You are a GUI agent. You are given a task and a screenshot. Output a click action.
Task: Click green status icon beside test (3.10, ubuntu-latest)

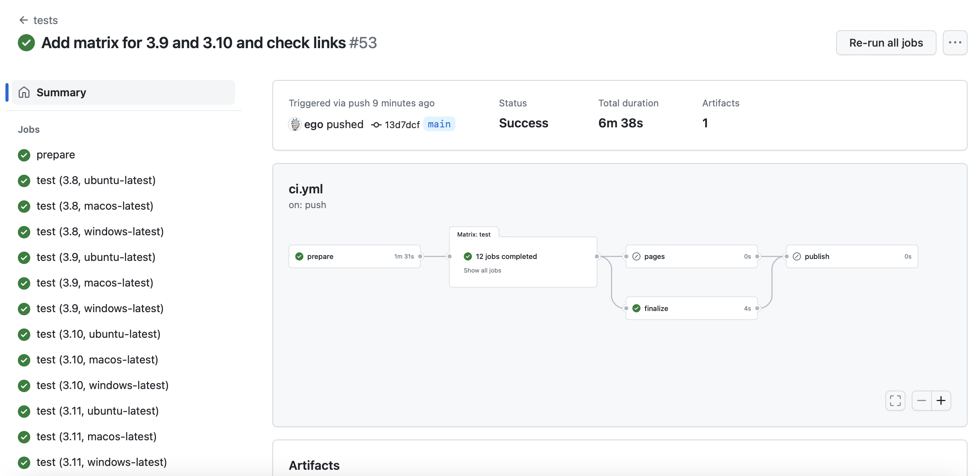tap(24, 334)
